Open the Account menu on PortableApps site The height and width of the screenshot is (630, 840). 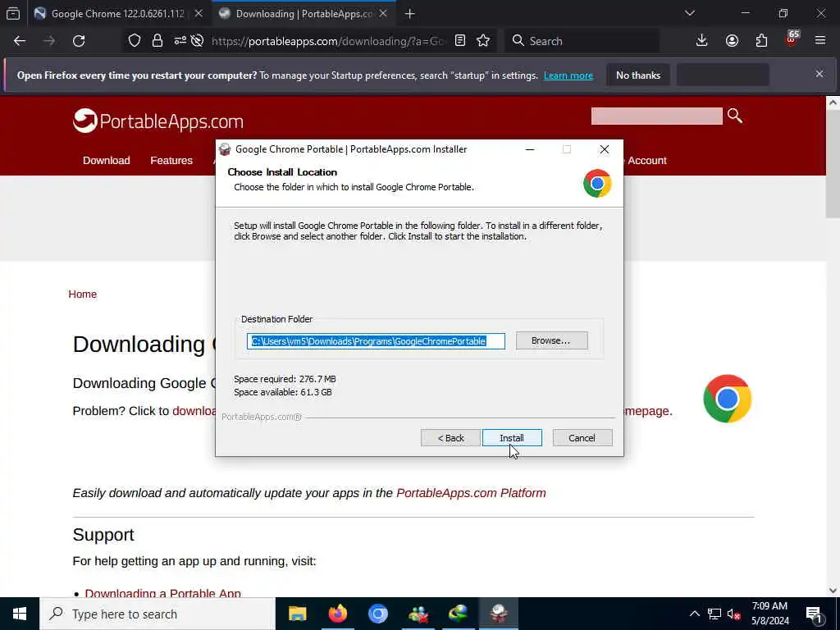[x=647, y=161]
